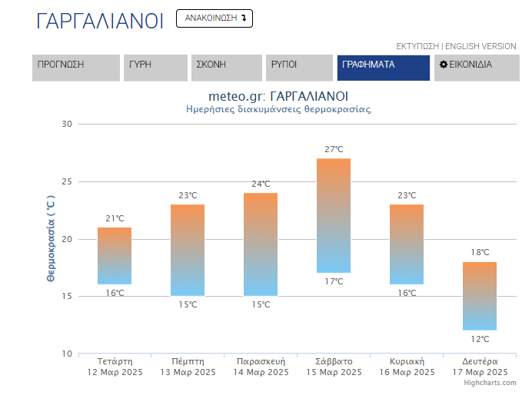Click the gear icon beside ΕΙΚΟΝΙΔΙΑ
Image resolution: width=532 pixels, height=412 pixels.
pos(444,65)
